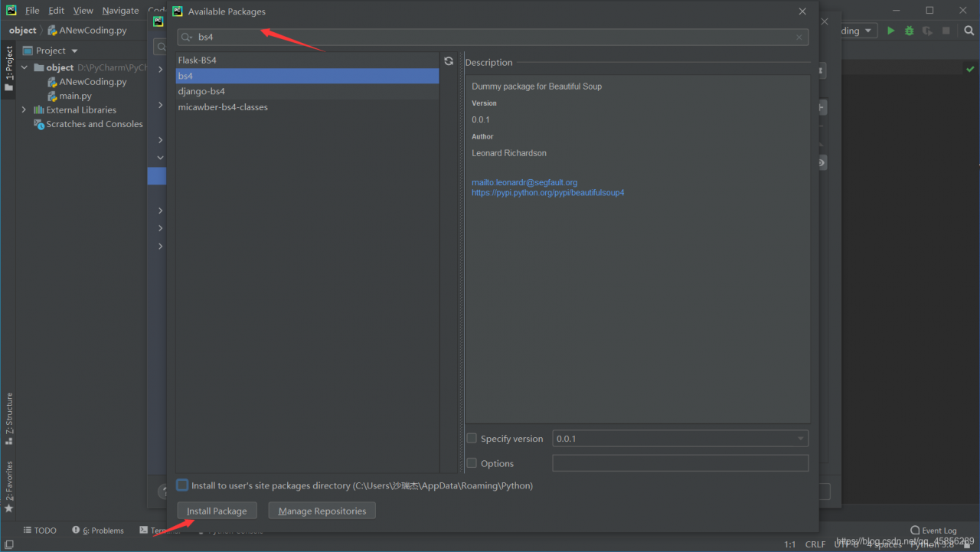Click the Project panel window icon
Viewport: 980px width, 552px height.
[28, 51]
